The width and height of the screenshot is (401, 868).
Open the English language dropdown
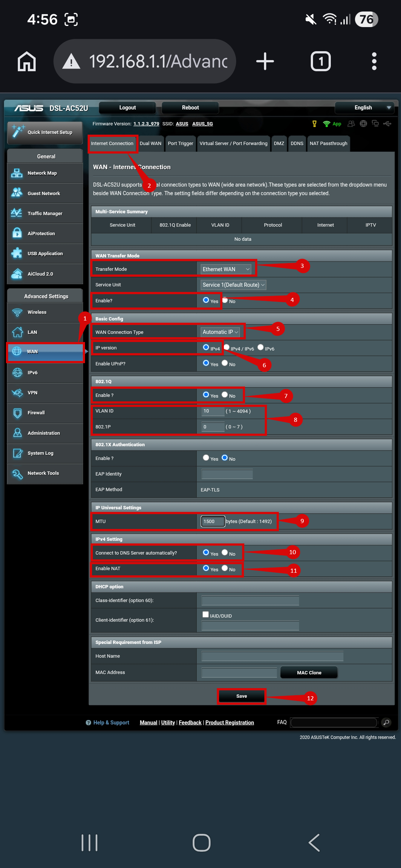coord(363,108)
